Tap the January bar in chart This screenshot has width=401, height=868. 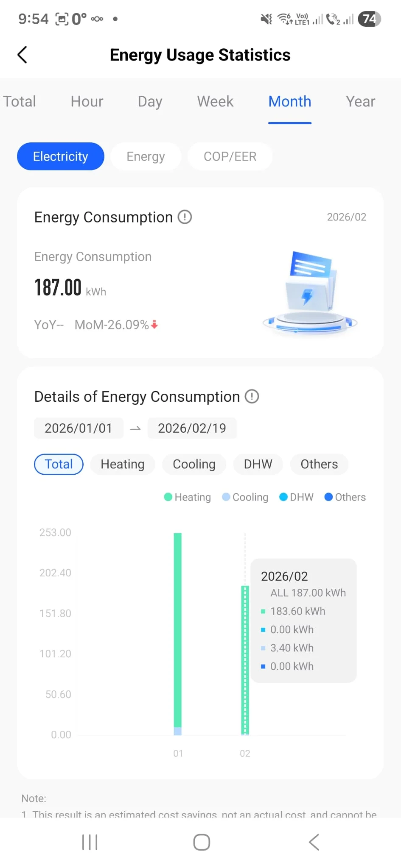178,632
